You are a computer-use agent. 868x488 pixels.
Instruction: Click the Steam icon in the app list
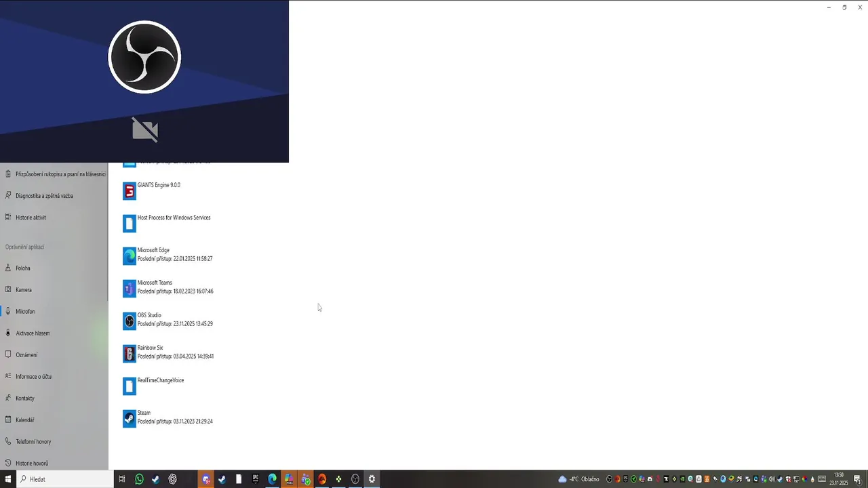pyautogui.click(x=129, y=419)
